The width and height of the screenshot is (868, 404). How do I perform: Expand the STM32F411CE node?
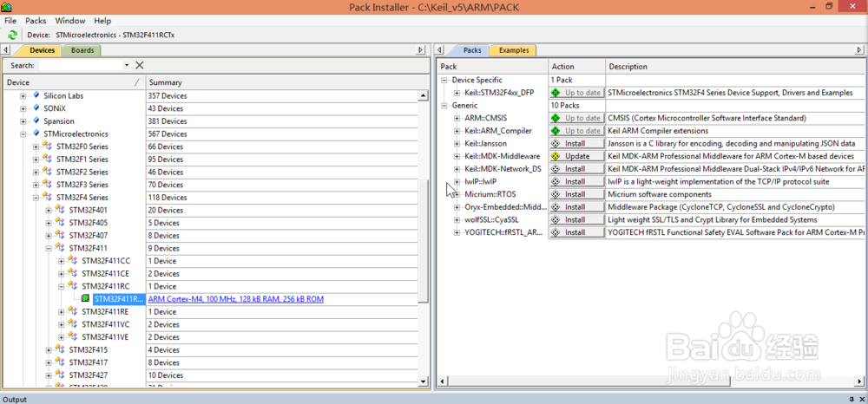click(62, 274)
